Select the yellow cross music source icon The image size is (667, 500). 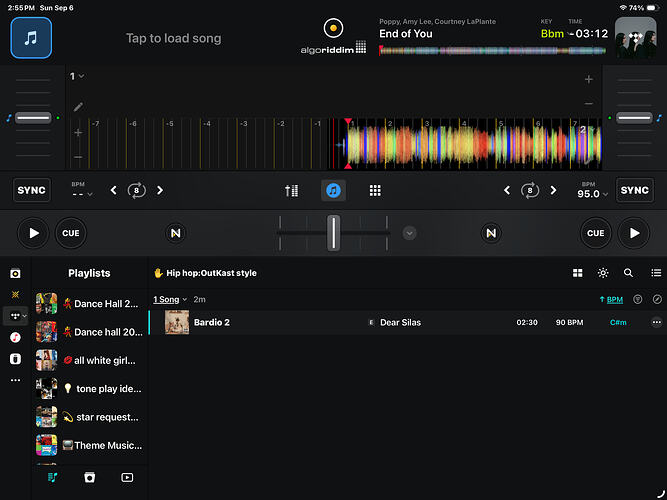click(x=15, y=294)
